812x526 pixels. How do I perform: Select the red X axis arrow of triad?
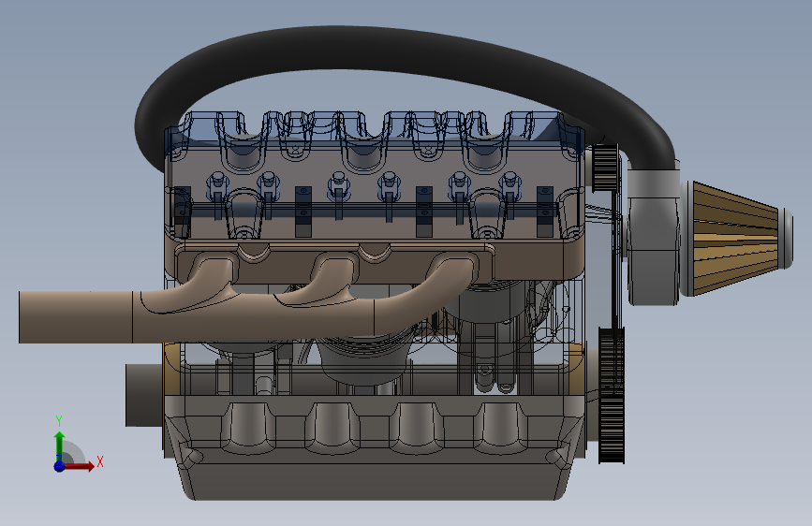pos(81,466)
